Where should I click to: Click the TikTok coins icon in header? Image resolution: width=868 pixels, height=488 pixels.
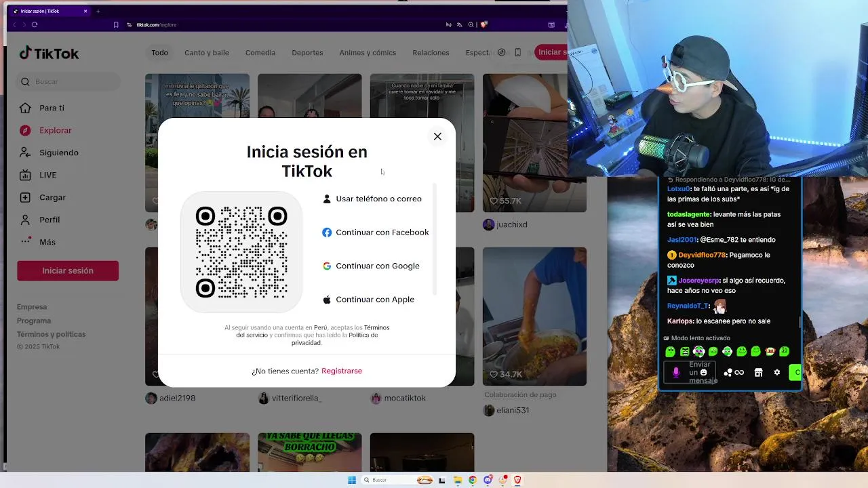pos(502,52)
